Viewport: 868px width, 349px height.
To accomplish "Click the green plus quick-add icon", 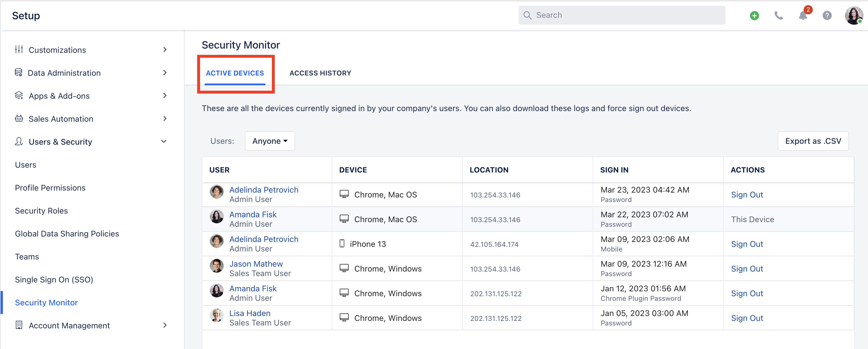I will pyautogui.click(x=754, y=15).
